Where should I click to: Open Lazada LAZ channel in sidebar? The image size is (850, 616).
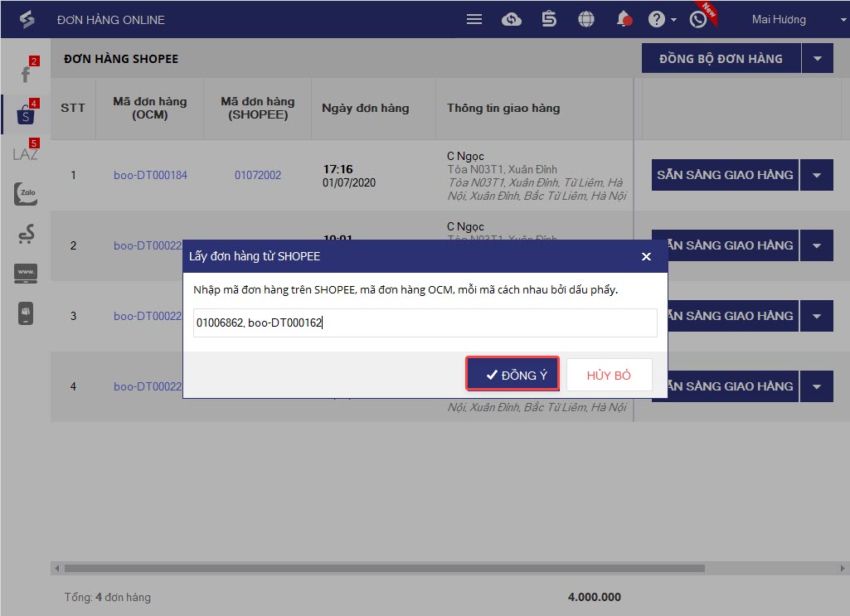click(x=26, y=153)
